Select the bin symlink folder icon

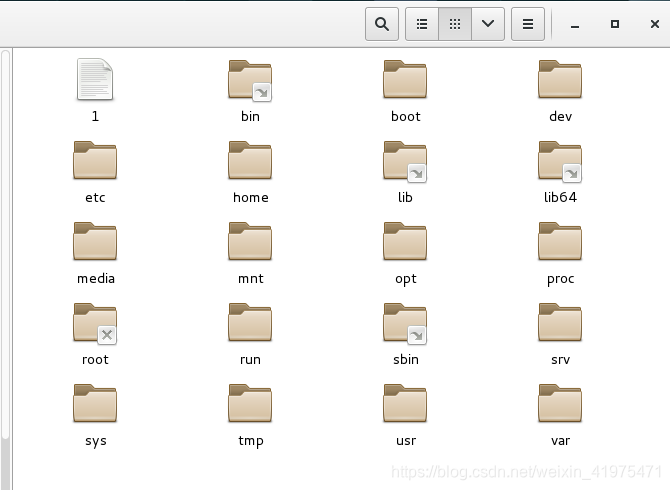(x=250, y=80)
